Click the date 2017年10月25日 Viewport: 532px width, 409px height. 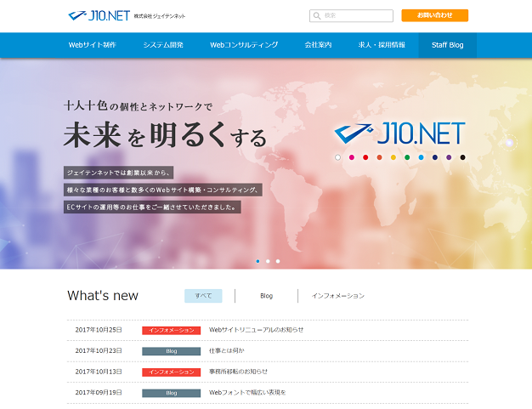[99, 330]
